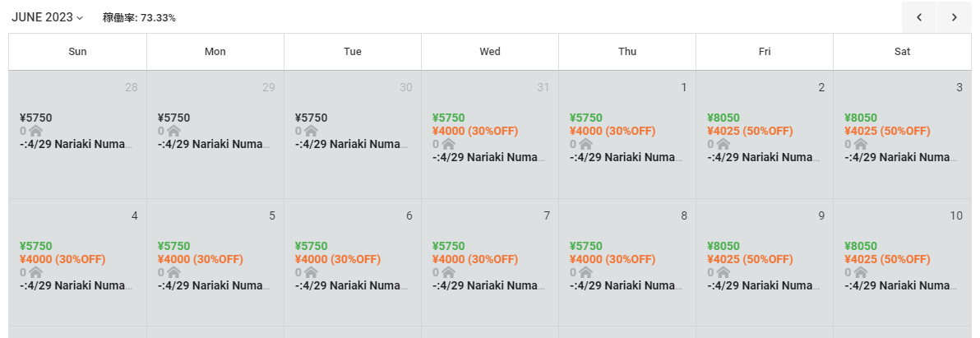Viewport: 980px width, 338px height.
Task: Select the Sat column header
Action: [902, 52]
